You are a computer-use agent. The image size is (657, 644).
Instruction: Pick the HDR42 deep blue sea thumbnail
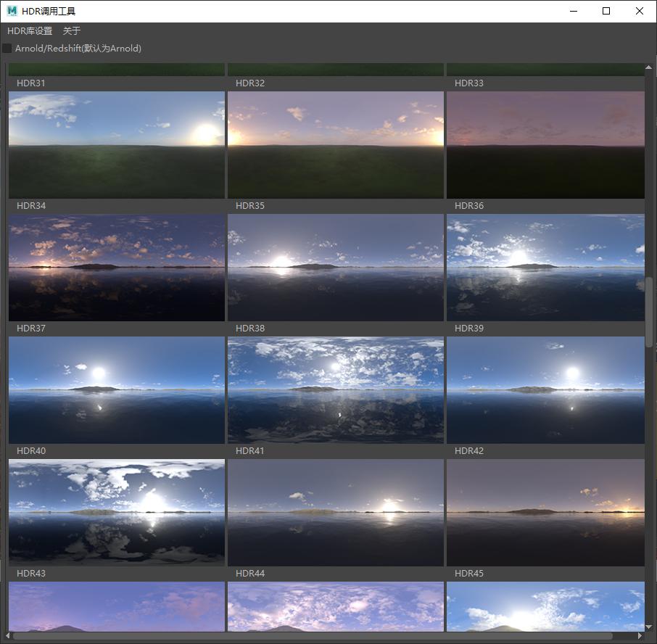(545, 389)
